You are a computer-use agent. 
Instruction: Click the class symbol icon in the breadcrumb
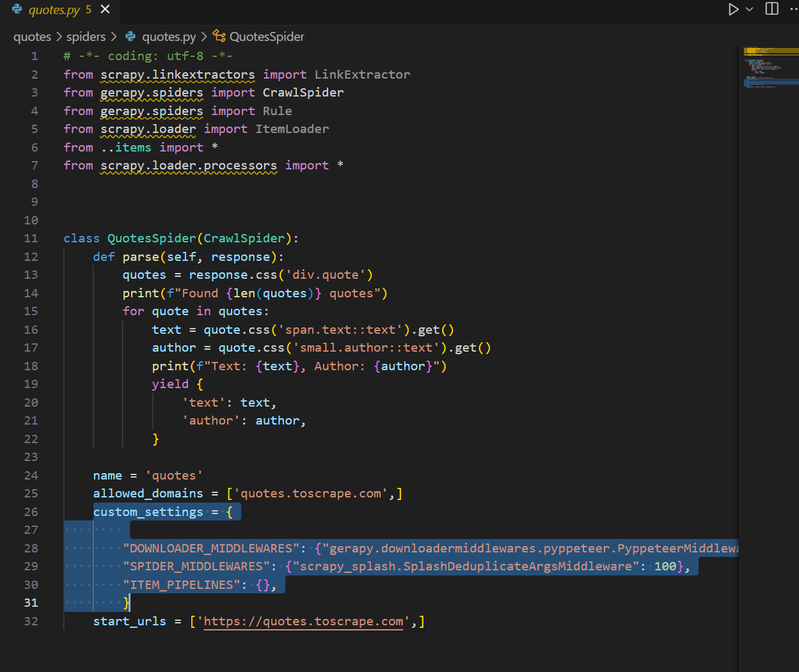tap(219, 36)
